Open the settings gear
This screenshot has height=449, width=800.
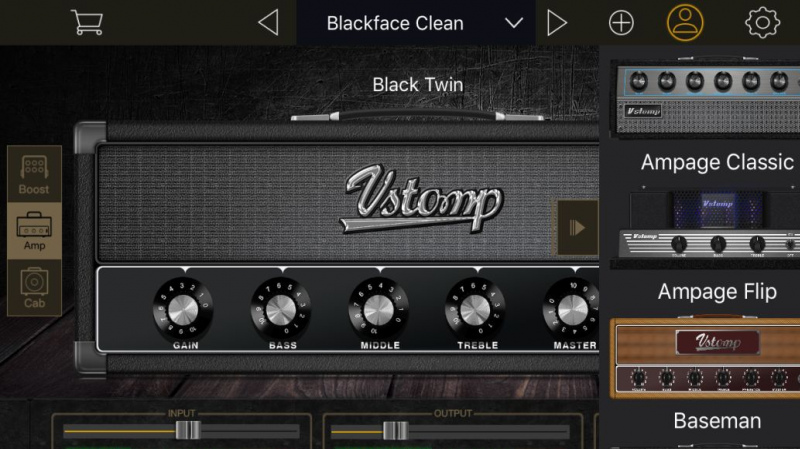tap(762, 23)
